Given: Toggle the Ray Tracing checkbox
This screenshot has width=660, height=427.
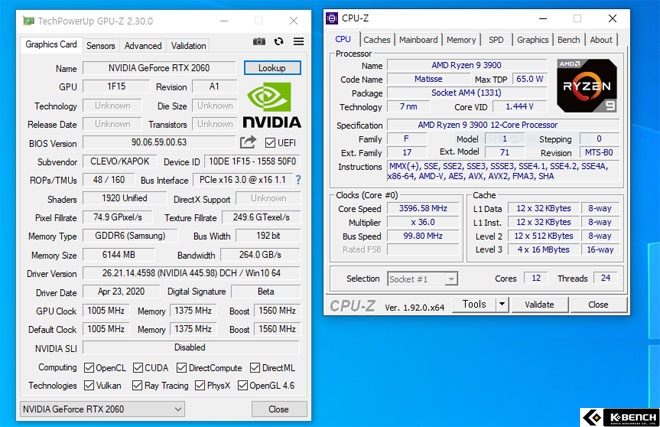Looking at the screenshot, I should tap(137, 385).
